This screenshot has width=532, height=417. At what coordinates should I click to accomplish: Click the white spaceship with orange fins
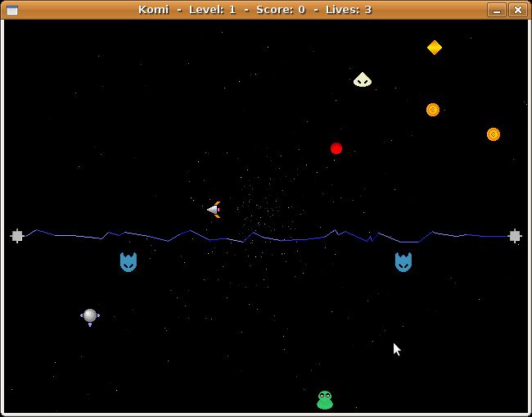pos(214,210)
